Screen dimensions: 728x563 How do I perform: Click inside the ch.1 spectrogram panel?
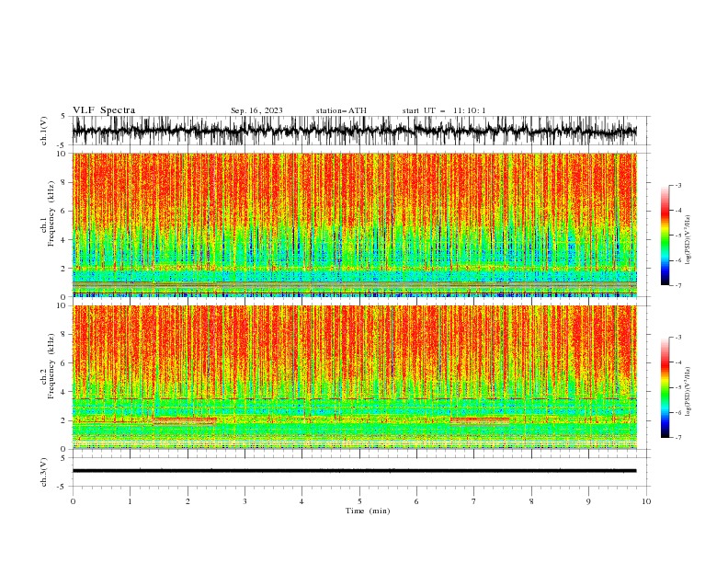pyautogui.click(x=354, y=224)
